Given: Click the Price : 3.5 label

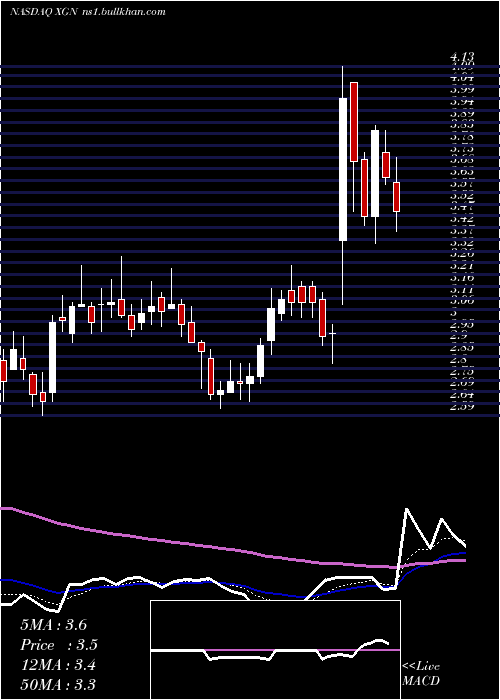Looking at the screenshot, I should [59, 645].
